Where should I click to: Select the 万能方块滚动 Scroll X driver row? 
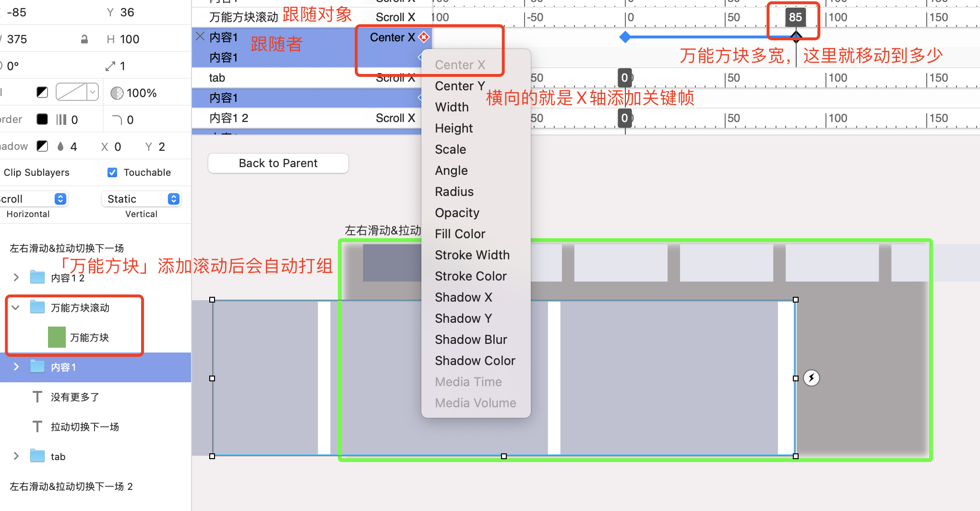tap(312, 17)
